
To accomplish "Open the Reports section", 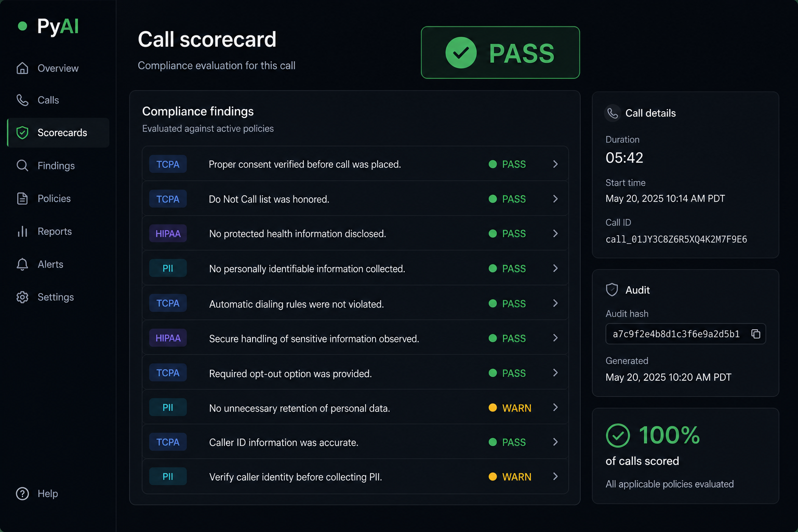I will [58, 231].
